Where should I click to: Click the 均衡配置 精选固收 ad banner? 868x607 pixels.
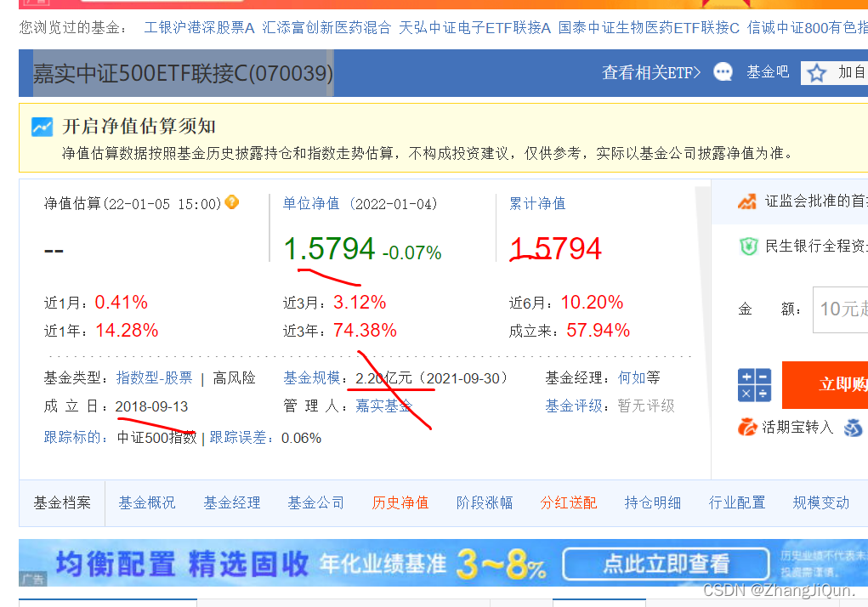[443, 564]
